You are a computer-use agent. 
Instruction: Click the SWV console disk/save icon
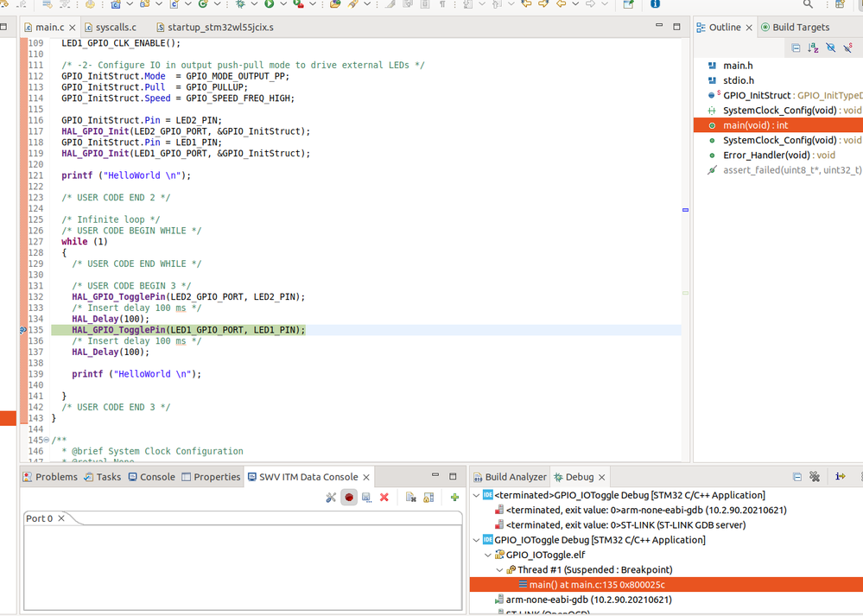click(366, 497)
